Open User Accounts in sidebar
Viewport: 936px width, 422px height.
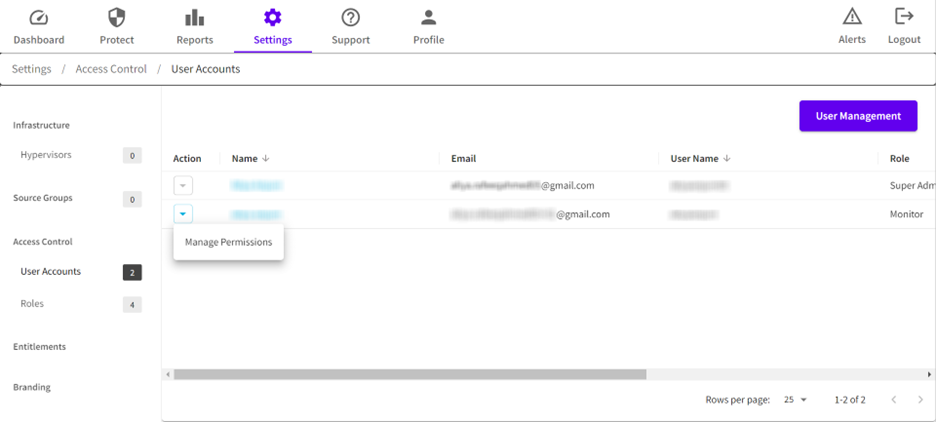tap(51, 272)
